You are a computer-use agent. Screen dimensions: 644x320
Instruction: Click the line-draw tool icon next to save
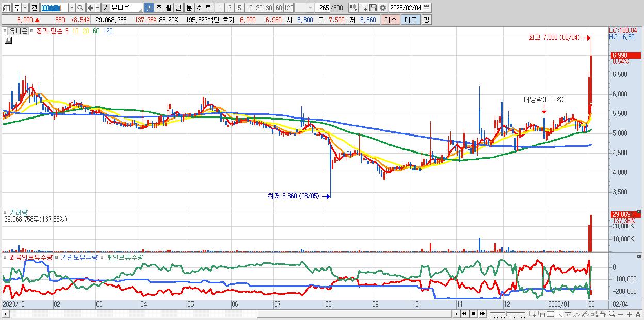tap(363, 8)
